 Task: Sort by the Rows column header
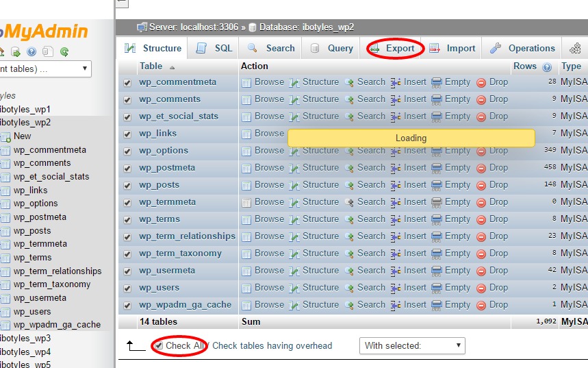524,66
